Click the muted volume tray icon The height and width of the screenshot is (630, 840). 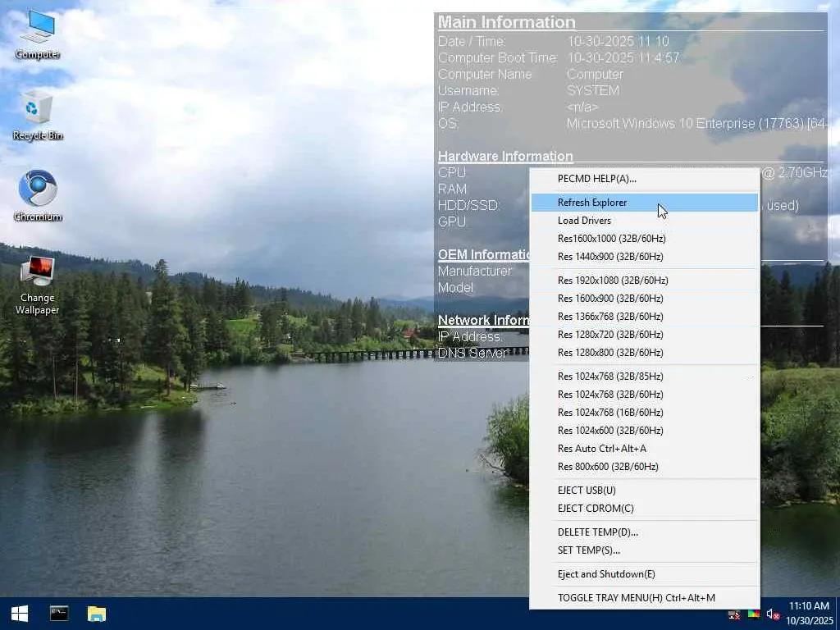pyautogui.click(x=773, y=615)
